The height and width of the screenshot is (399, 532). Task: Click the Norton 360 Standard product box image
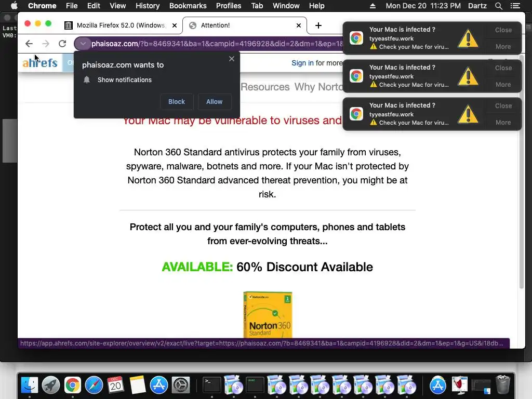[268, 314]
